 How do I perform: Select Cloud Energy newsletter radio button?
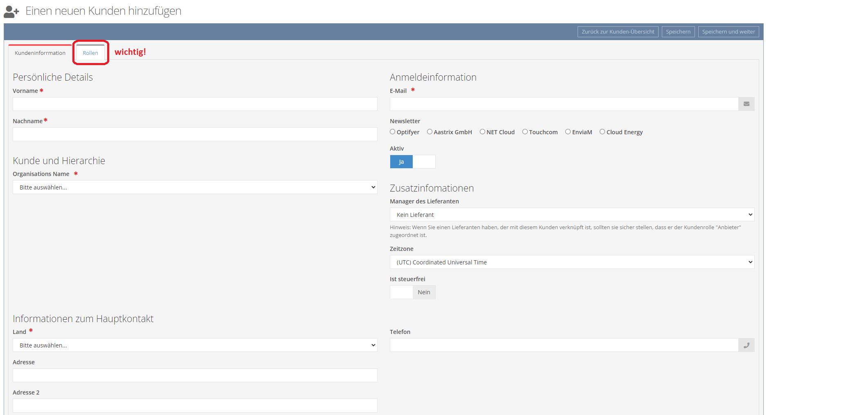pyautogui.click(x=602, y=132)
